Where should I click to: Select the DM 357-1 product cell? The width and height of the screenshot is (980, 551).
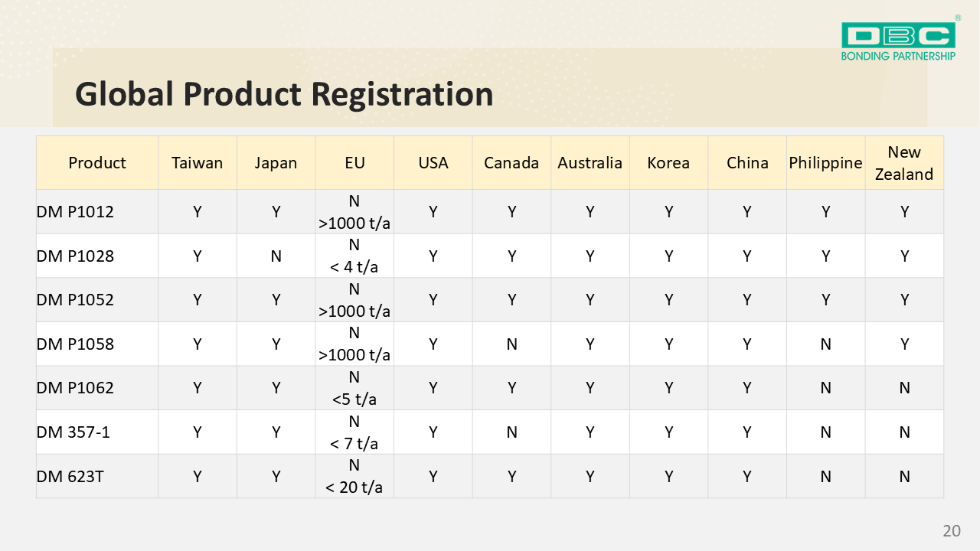pos(73,432)
